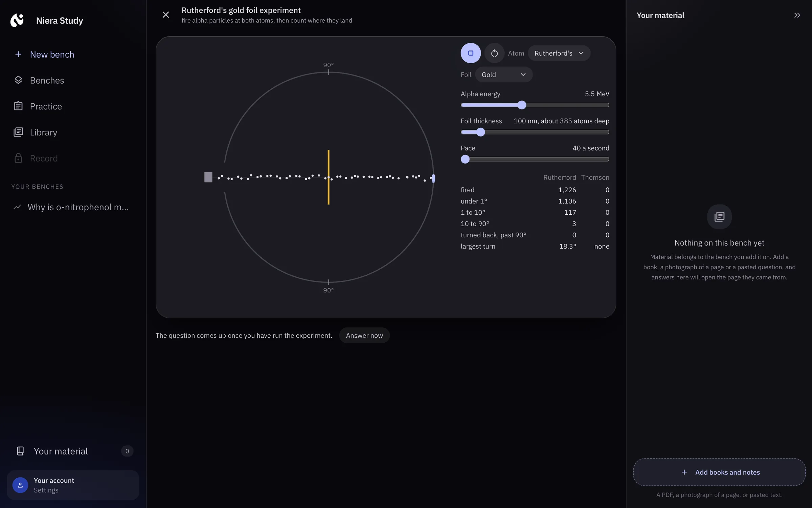The height and width of the screenshot is (508, 812).
Task: Click the Thomson column header
Action: (x=595, y=177)
